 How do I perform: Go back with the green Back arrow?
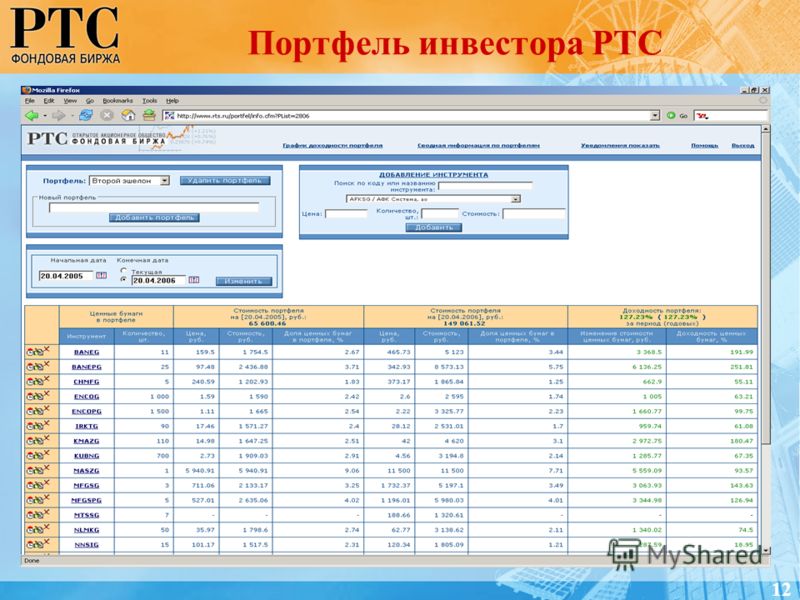click(32, 116)
